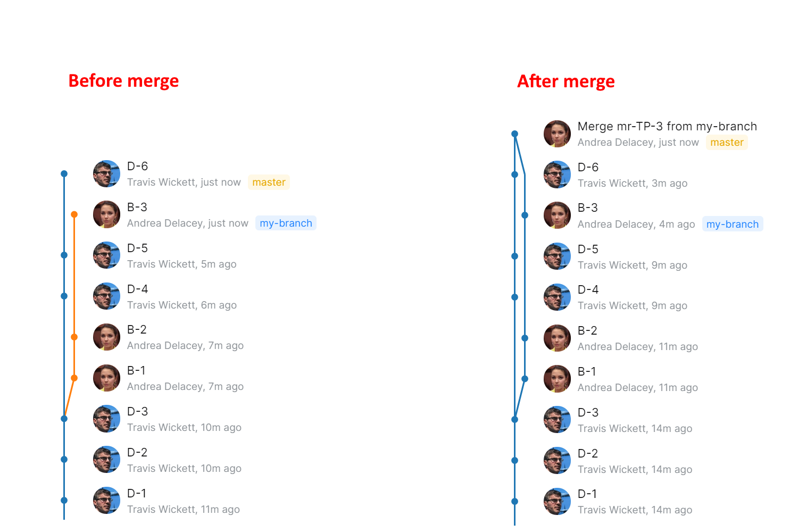
Task: Click Travis Wickett's avatar on D-3 after merge
Action: pos(557,419)
